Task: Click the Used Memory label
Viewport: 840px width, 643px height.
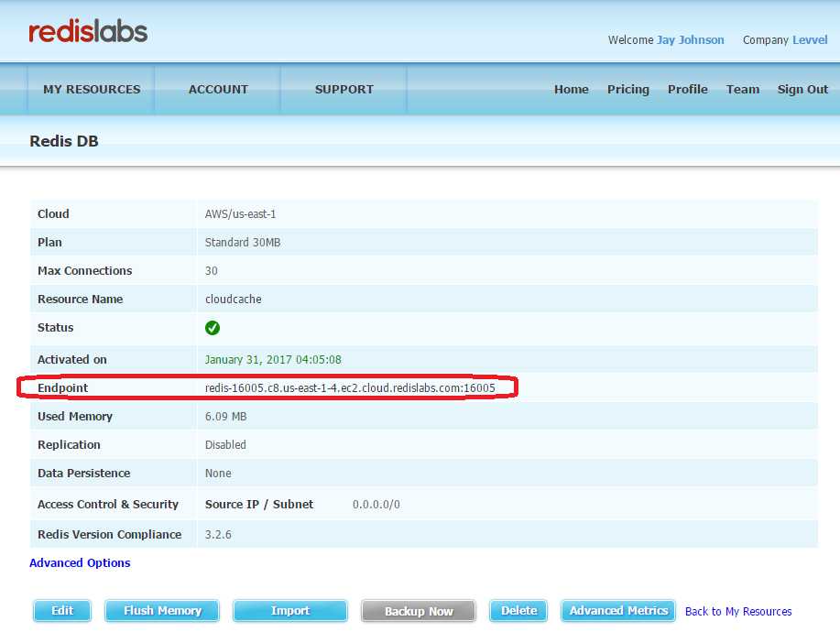Action: click(75, 417)
